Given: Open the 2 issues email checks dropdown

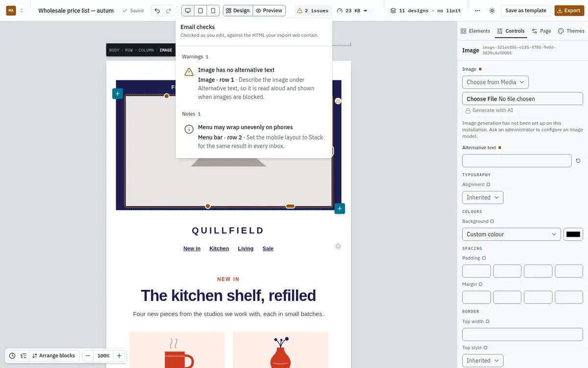Looking at the screenshot, I should coord(314,10).
